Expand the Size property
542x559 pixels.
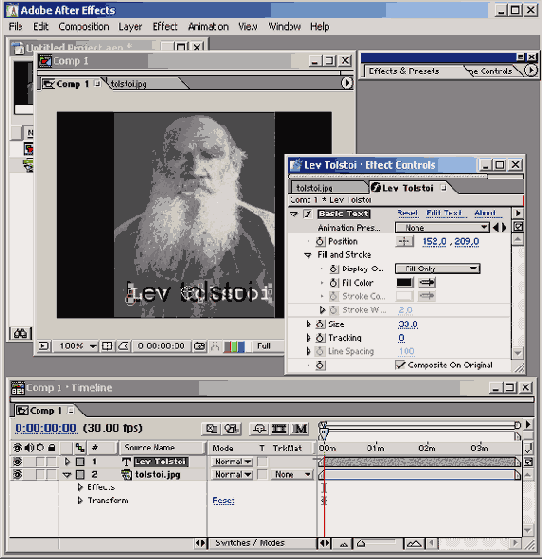point(308,324)
